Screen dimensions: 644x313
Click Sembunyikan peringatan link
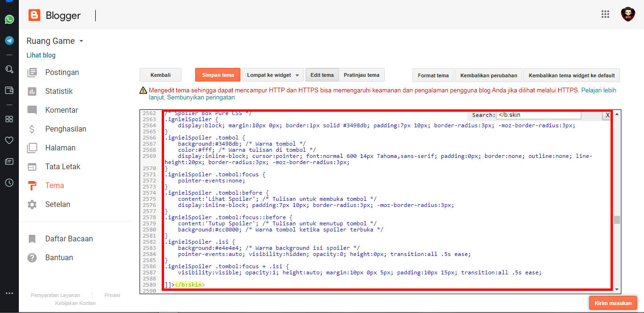click(x=200, y=98)
